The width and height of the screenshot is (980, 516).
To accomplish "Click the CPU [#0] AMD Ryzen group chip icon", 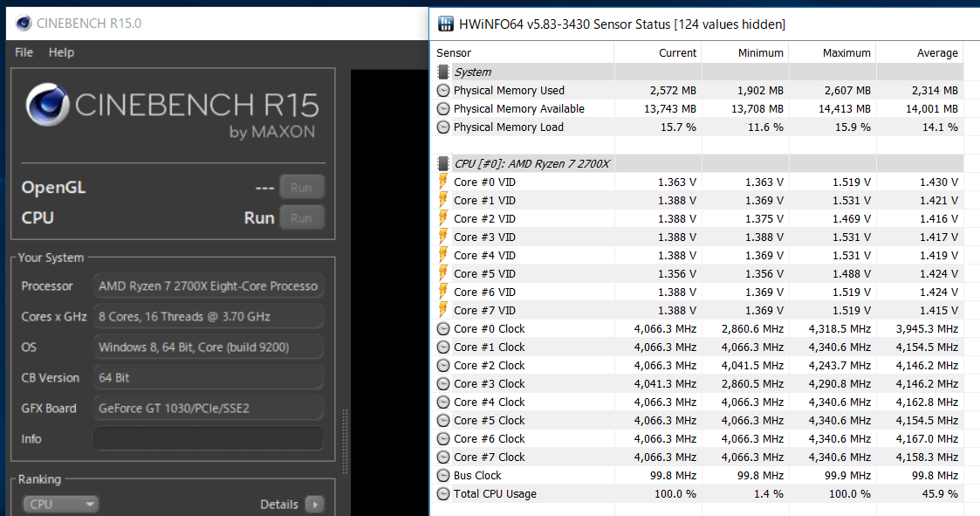I will (x=443, y=164).
